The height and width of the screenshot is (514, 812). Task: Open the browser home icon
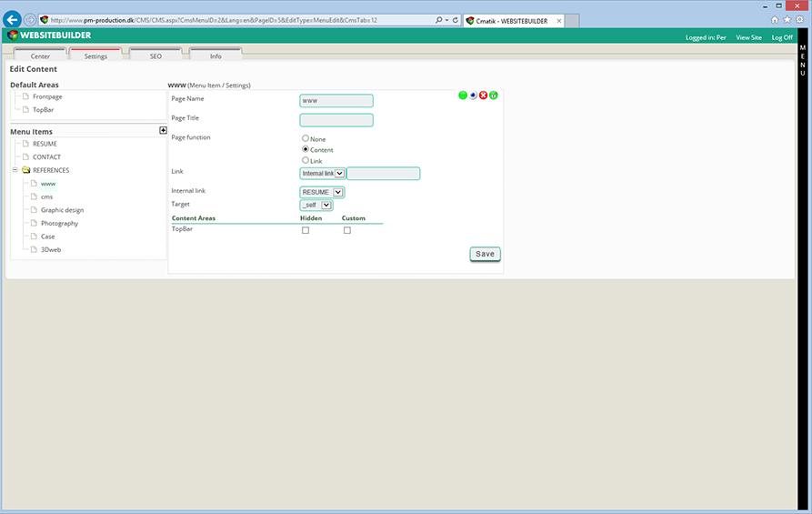[x=775, y=19]
